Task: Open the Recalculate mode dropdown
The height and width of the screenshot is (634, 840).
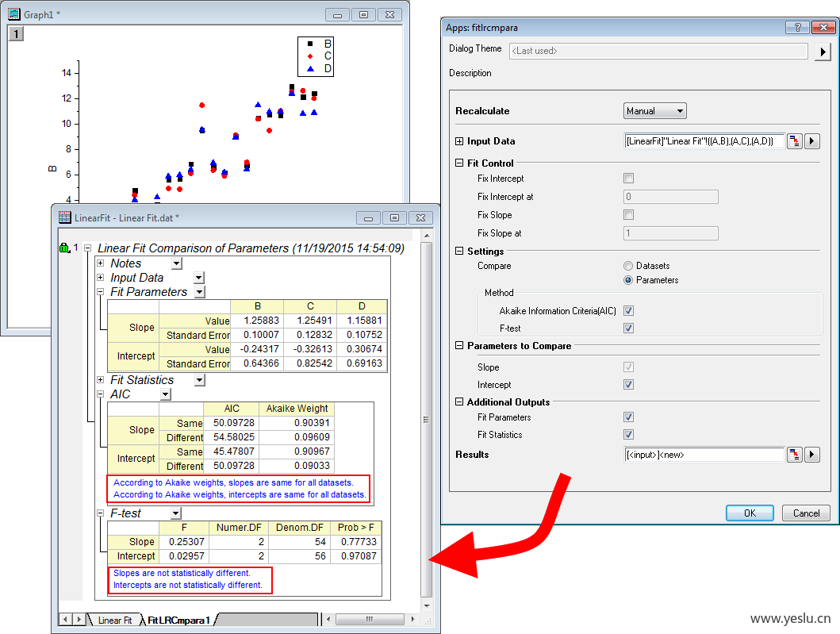Action: pos(654,111)
